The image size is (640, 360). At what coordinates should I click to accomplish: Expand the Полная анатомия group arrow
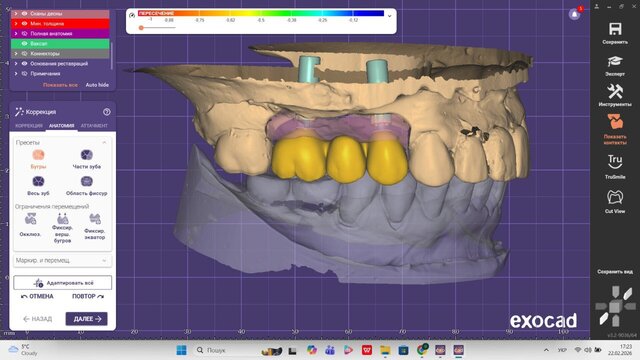coord(16,33)
